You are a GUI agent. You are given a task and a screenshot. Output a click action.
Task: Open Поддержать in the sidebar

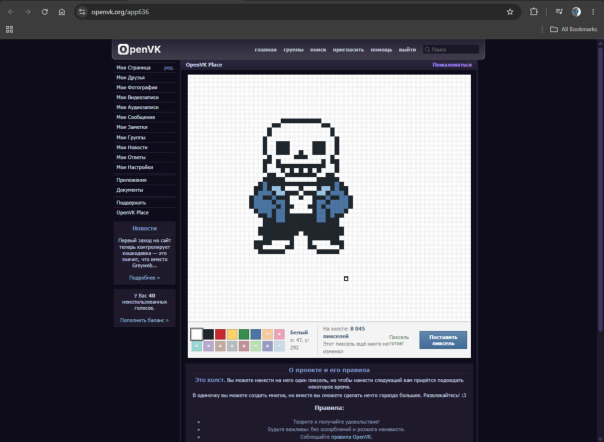pyautogui.click(x=131, y=203)
